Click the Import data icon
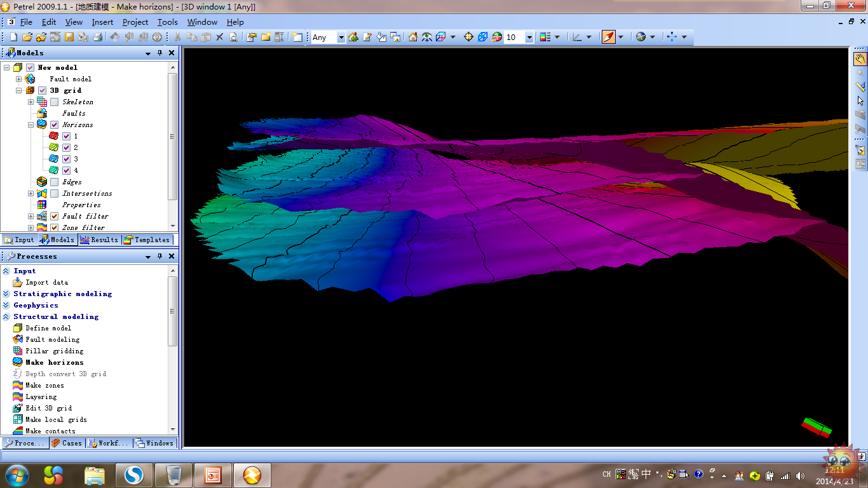 18,282
